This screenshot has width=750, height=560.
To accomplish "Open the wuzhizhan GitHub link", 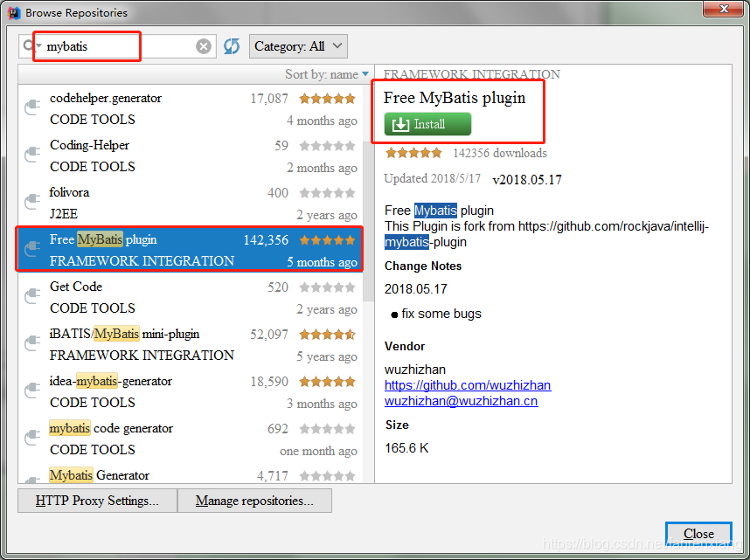I will (468, 385).
